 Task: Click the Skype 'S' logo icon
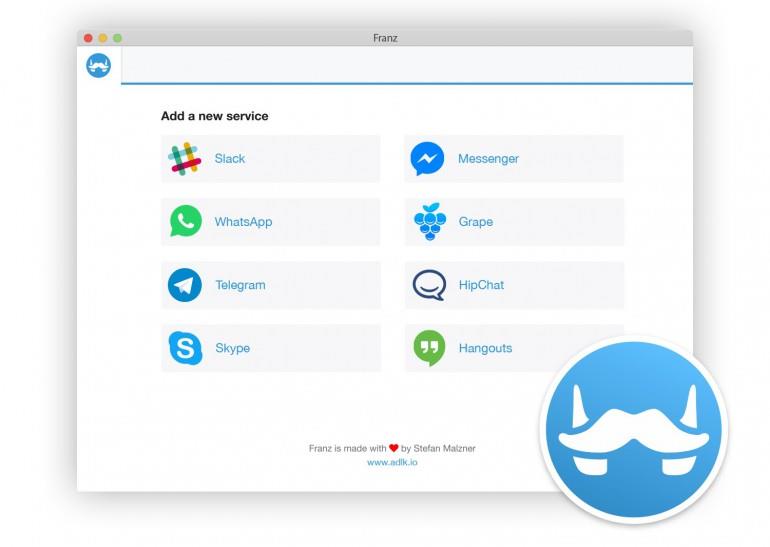pyautogui.click(x=185, y=348)
